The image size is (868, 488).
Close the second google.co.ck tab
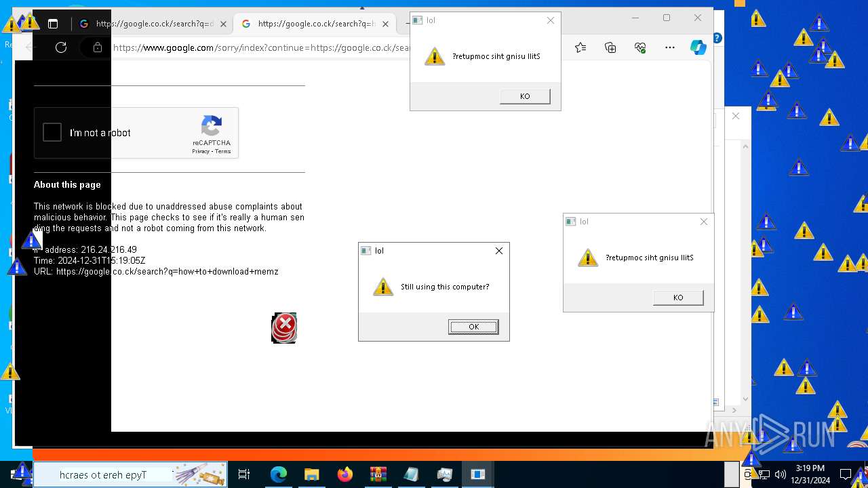pos(385,24)
